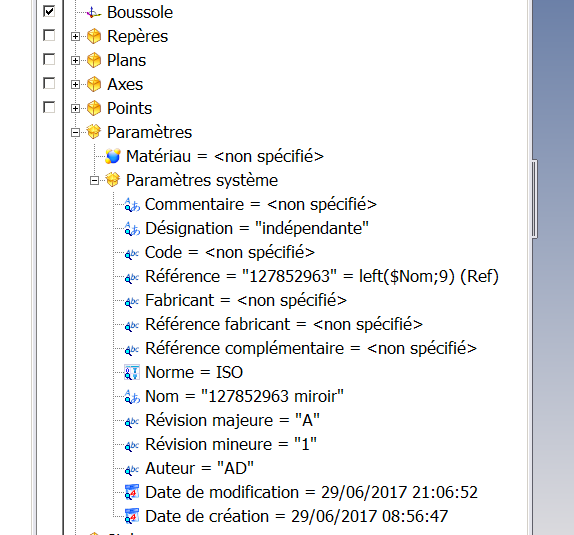The image size is (574, 535).
Task: Uncheck the Boussole checkbox
Action: (49, 11)
